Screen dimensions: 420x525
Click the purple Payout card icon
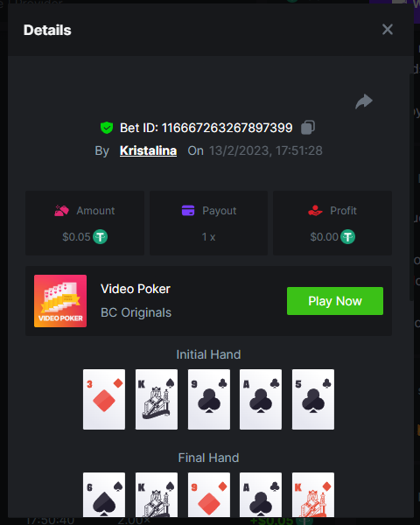[188, 211]
